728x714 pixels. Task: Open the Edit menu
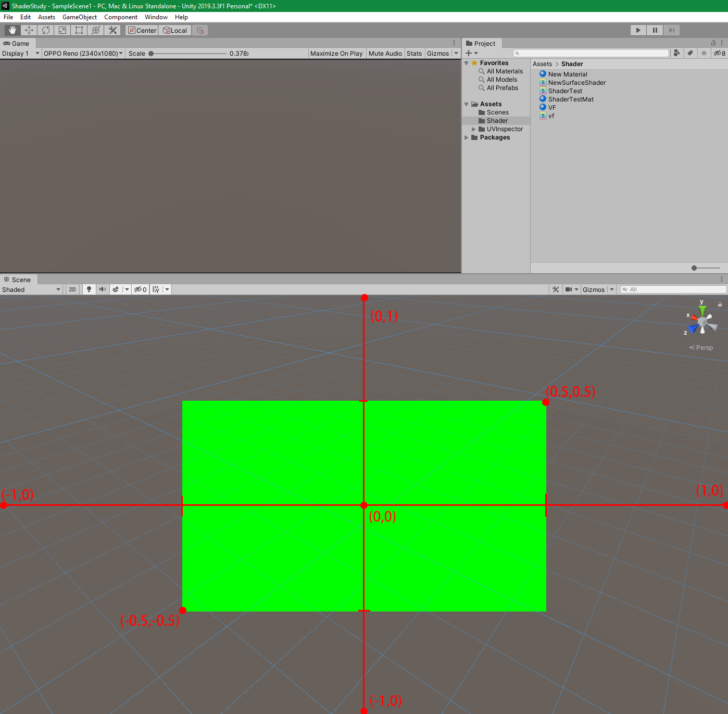(26, 17)
